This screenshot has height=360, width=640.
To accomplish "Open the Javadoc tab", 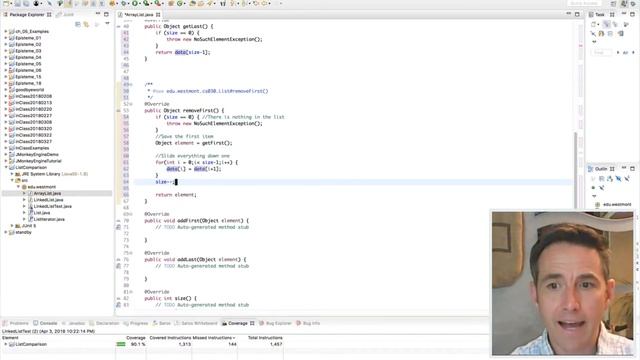I will [73, 323].
